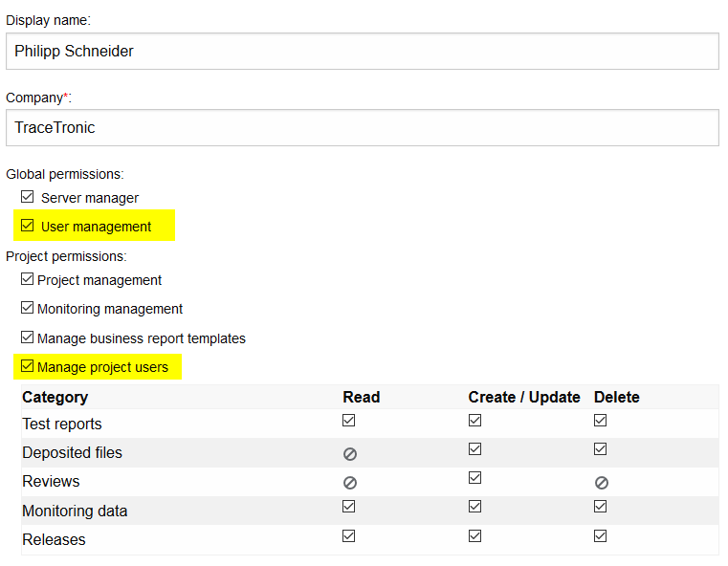Viewport: 728px width, 566px height.
Task: Toggle Delete permission for Test reports
Action: click(x=601, y=421)
